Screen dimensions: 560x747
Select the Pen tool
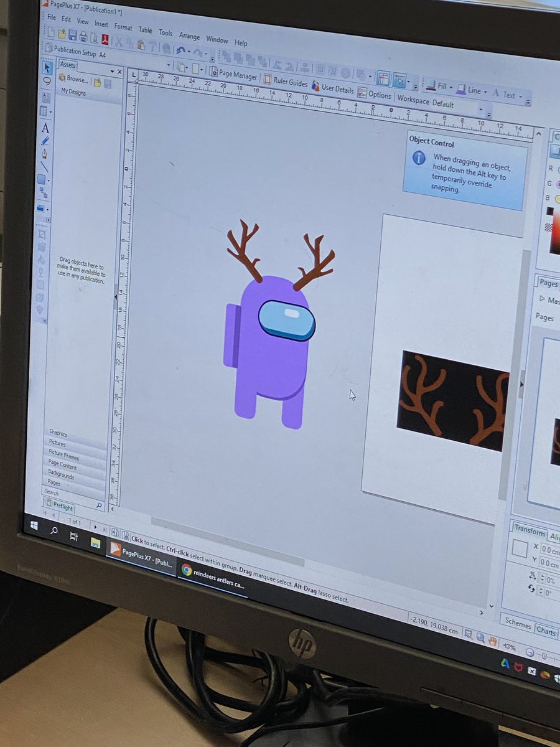click(45, 154)
